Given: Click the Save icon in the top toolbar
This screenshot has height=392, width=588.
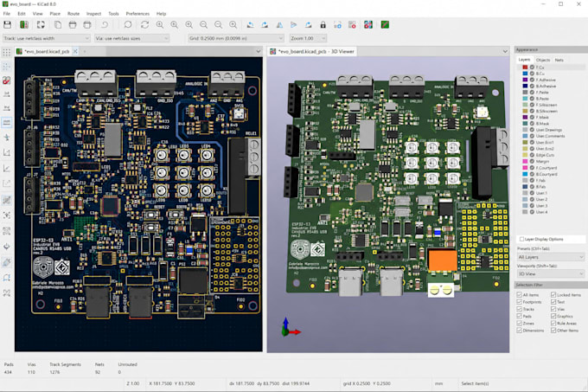Looking at the screenshot, I should pos(7,25).
